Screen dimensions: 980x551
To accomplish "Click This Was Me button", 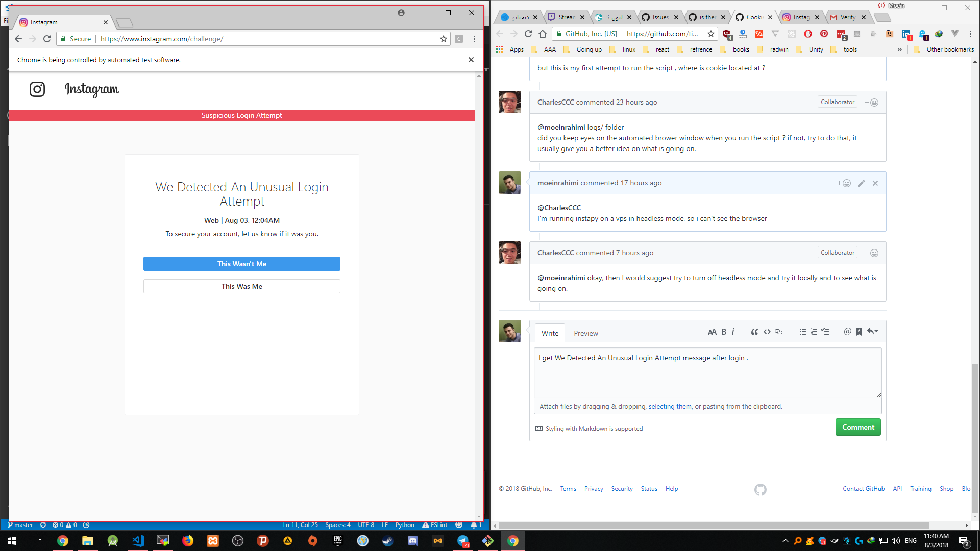I will tap(241, 286).
